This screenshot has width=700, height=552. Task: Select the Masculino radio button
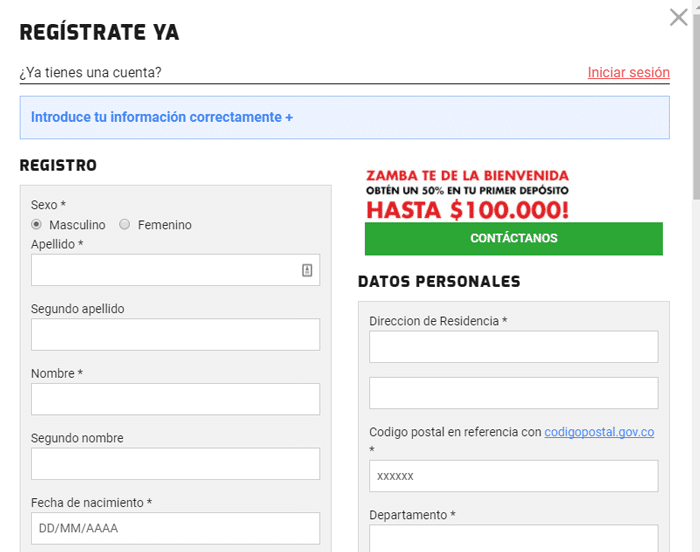click(x=37, y=224)
